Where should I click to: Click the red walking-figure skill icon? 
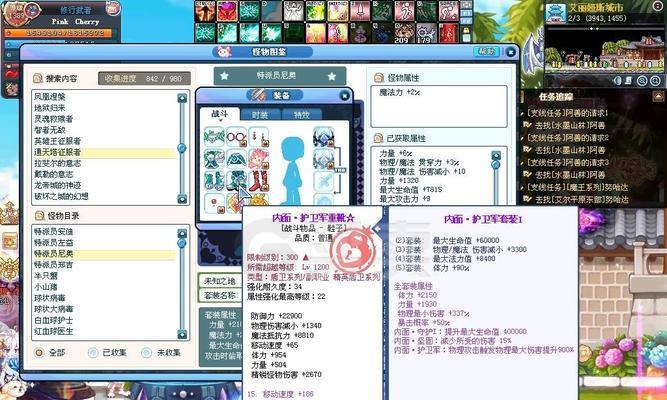(404, 11)
